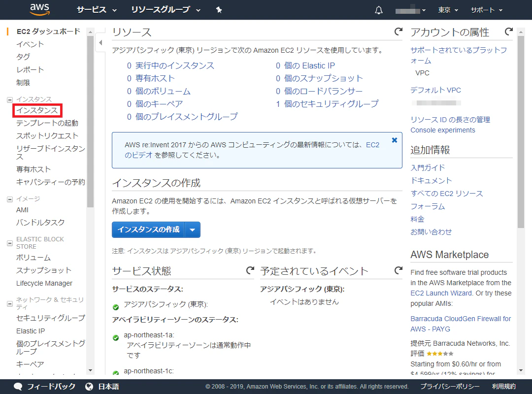Open the リソースグループ dropdown menu
532x394 pixels.
click(x=166, y=10)
